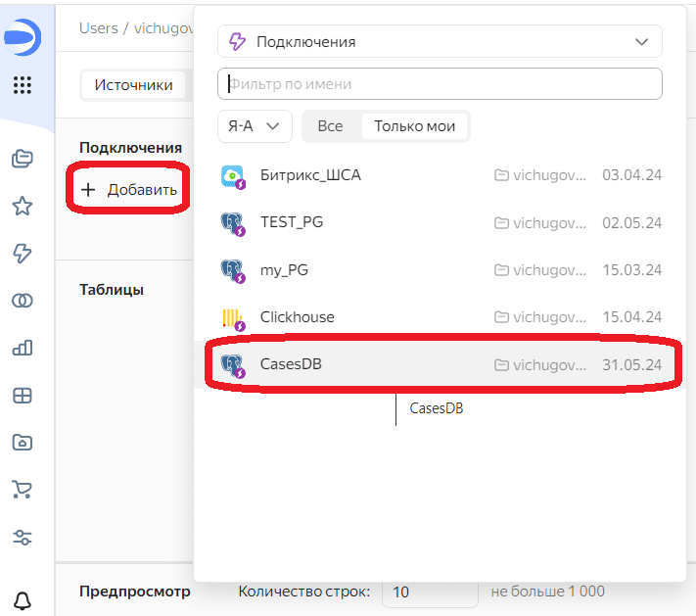Image resolution: width=696 pixels, height=616 pixels.
Task: Click the 15.03.24 date of my_PG
Action: point(631,270)
